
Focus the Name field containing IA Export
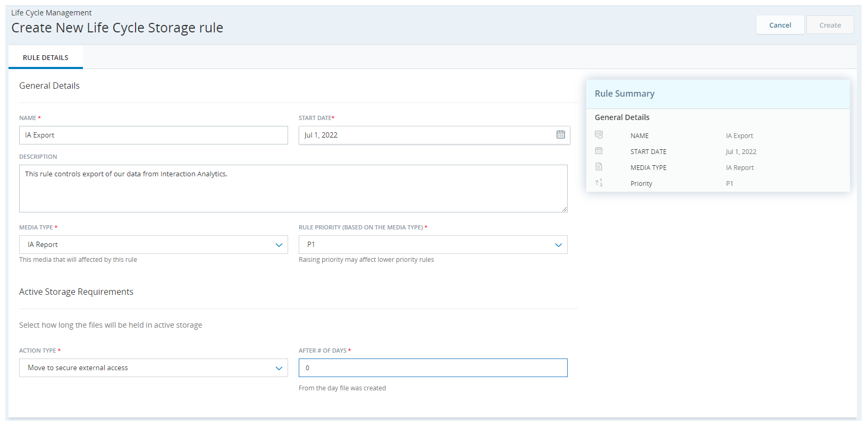coord(154,135)
